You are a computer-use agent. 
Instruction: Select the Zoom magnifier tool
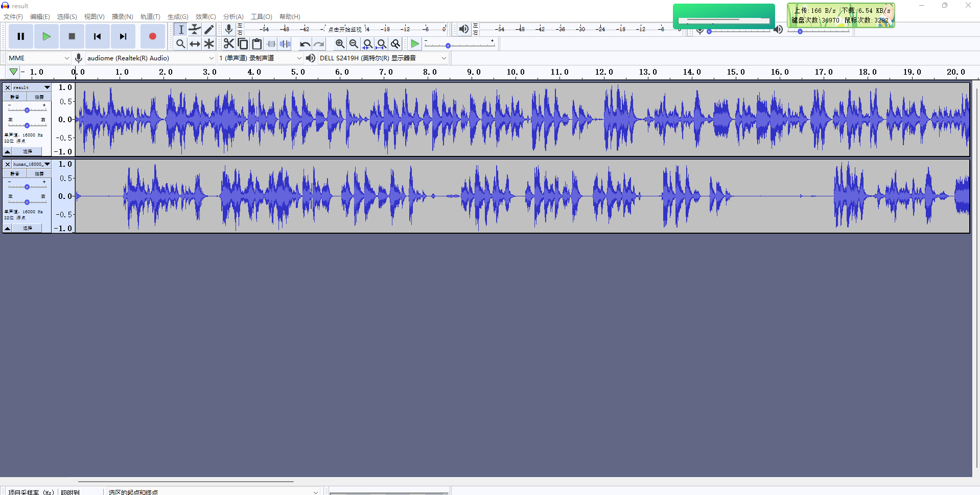click(181, 44)
